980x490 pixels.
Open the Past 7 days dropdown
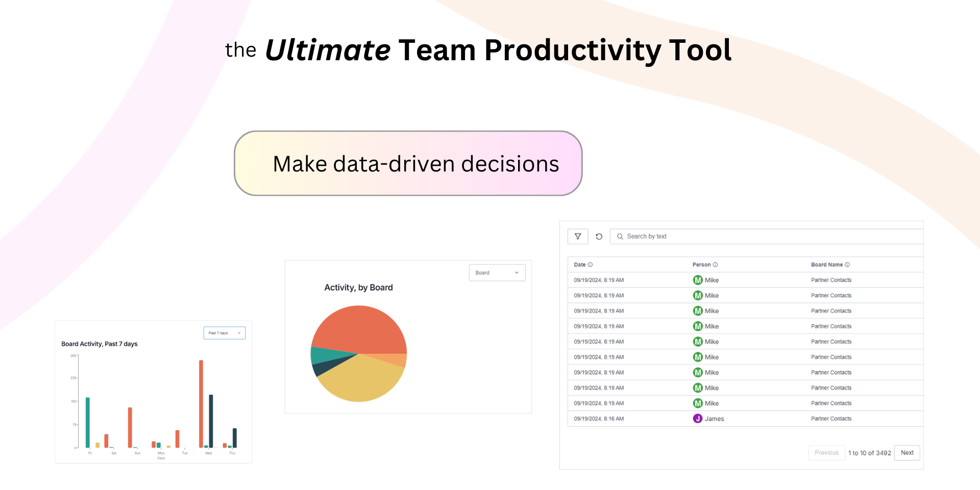point(224,333)
